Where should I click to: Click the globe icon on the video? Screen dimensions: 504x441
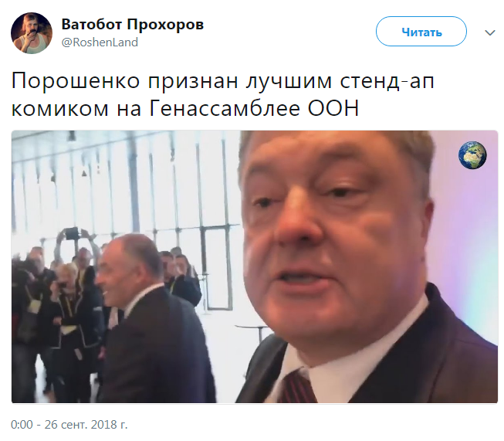(x=472, y=155)
